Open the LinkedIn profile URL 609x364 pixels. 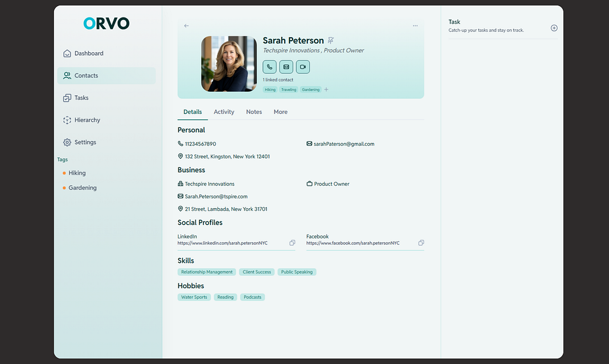(223, 243)
